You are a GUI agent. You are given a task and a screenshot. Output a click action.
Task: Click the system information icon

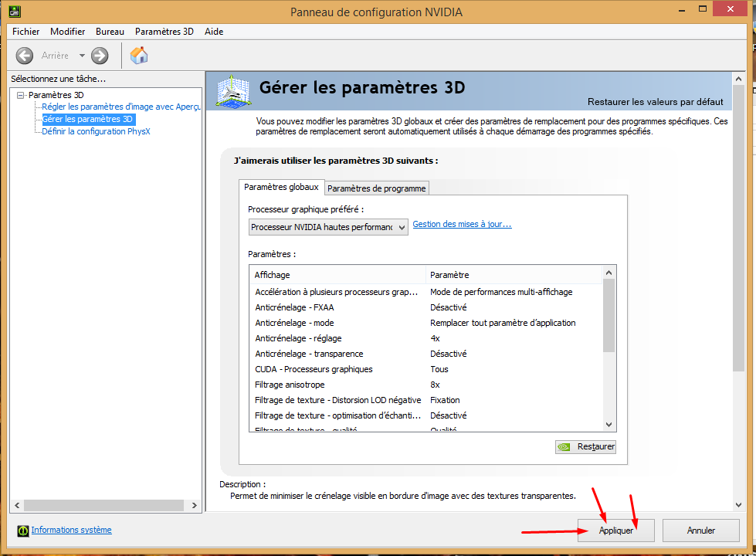tap(23, 531)
